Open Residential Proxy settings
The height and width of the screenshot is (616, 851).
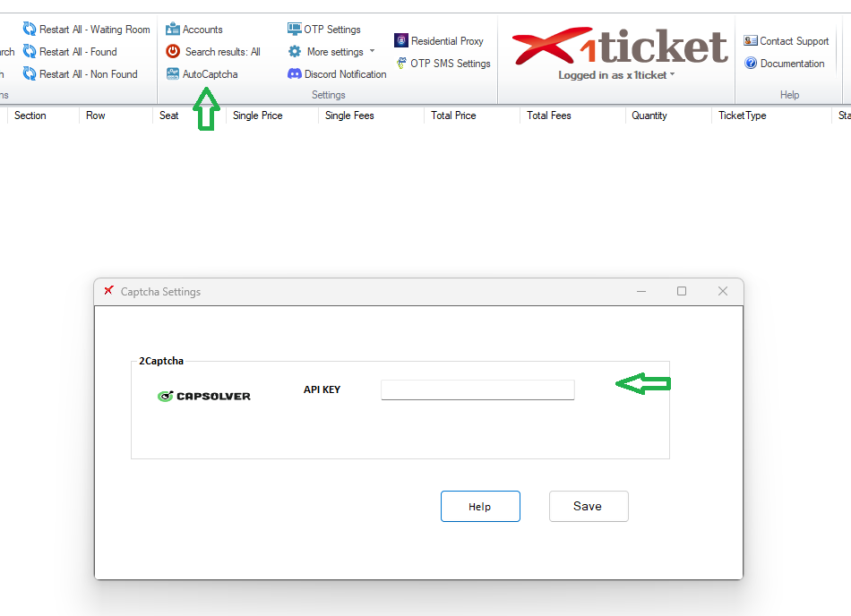tap(447, 41)
